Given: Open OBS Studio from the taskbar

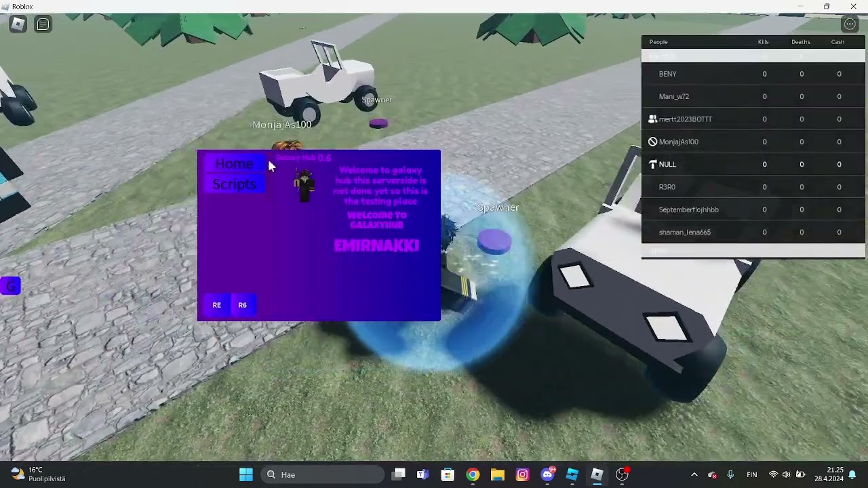Looking at the screenshot, I should click(x=622, y=474).
